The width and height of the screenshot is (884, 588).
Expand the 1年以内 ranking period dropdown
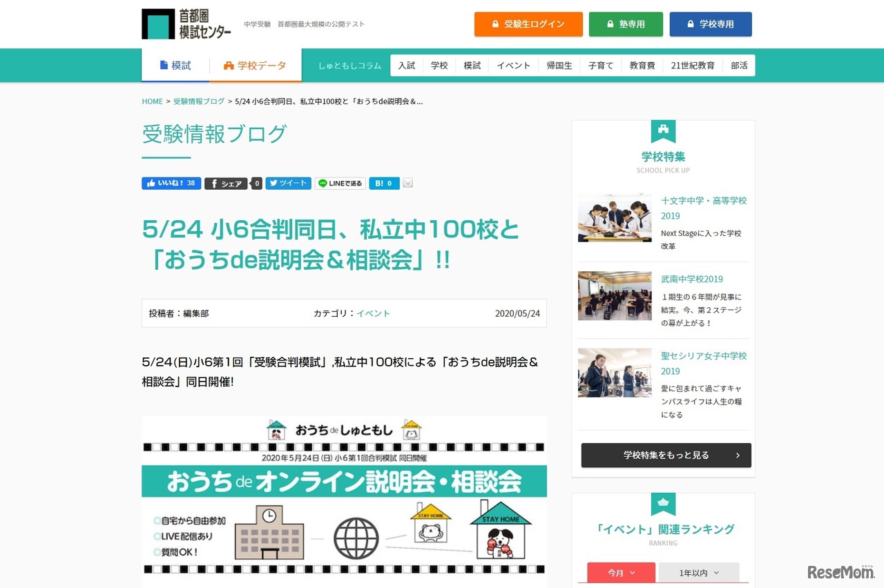(699, 573)
